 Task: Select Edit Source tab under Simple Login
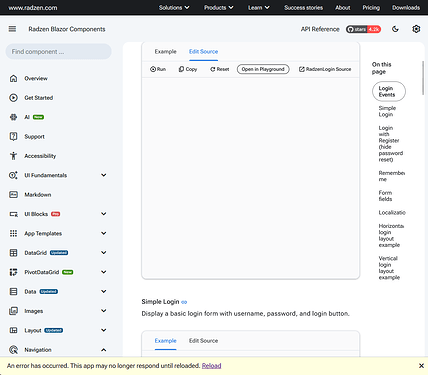point(203,341)
